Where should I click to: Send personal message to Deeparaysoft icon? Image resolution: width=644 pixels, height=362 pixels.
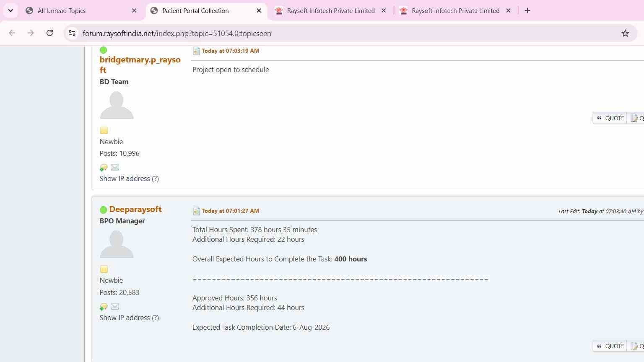[104, 307]
